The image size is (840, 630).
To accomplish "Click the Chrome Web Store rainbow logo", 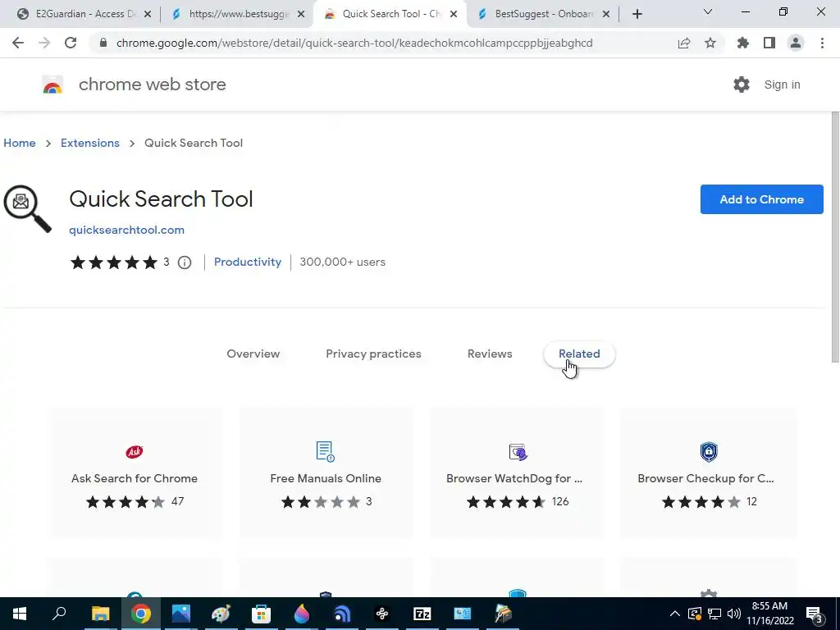I will (52, 84).
